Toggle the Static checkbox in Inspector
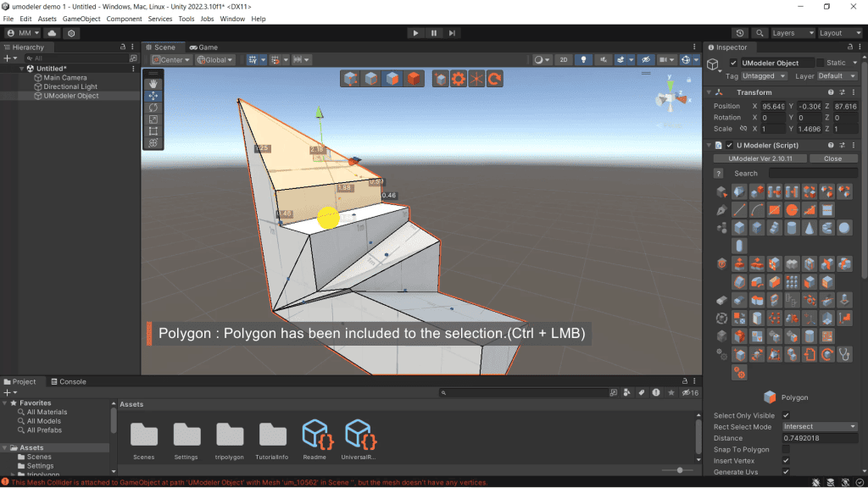 821,63
